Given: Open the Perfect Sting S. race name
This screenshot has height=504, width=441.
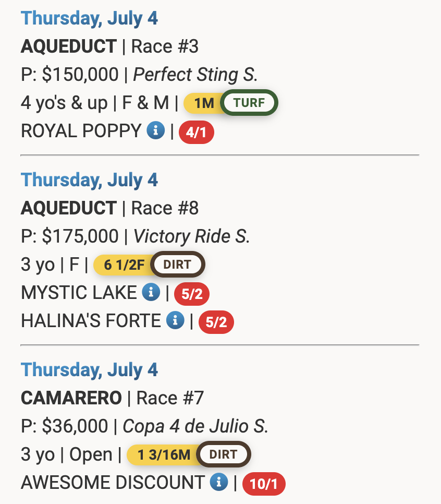Looking at the screenshot, I should pyautogui.click(x=195, y=75).
